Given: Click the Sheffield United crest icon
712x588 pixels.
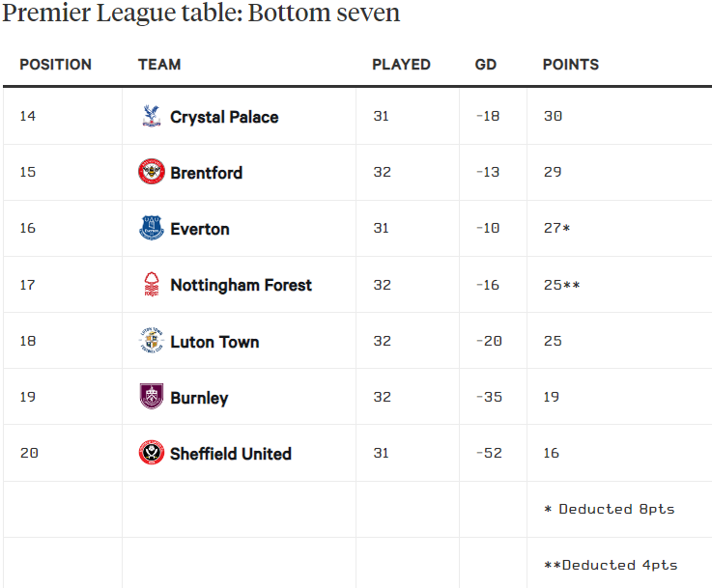Looking at the screenshot, I should coord(152,452).
